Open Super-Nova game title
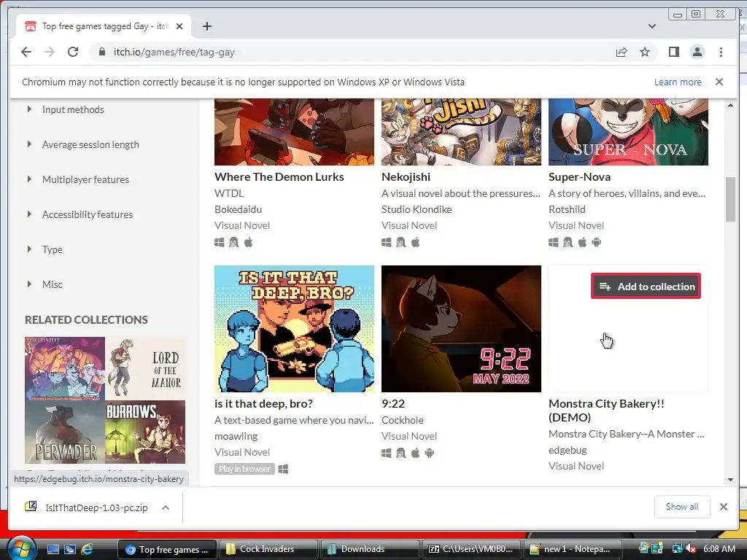The height and width of the screenshot is (560, 747). click(x=579, y=176)
